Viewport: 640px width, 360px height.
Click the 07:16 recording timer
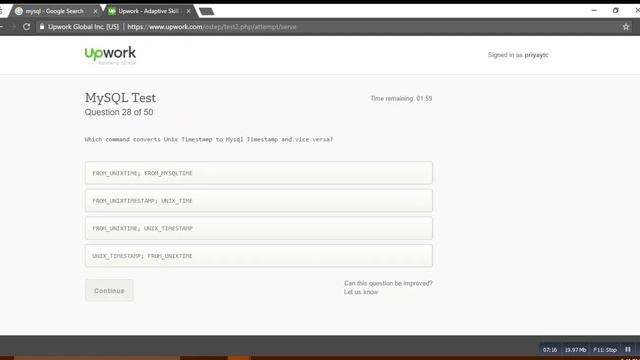(x=550, y=350)
